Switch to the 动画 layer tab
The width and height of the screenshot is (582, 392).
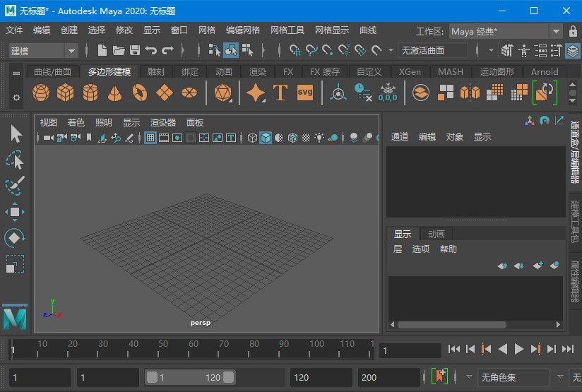(436, 234)
